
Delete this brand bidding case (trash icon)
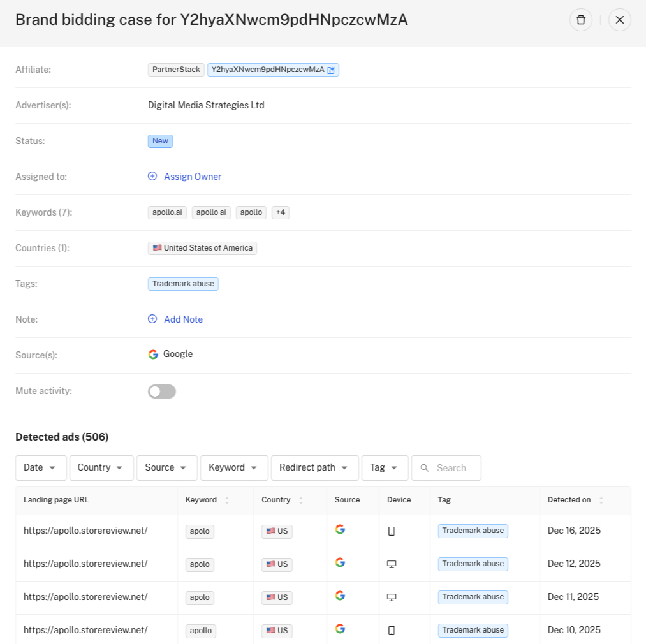click(x=581, y=20)
